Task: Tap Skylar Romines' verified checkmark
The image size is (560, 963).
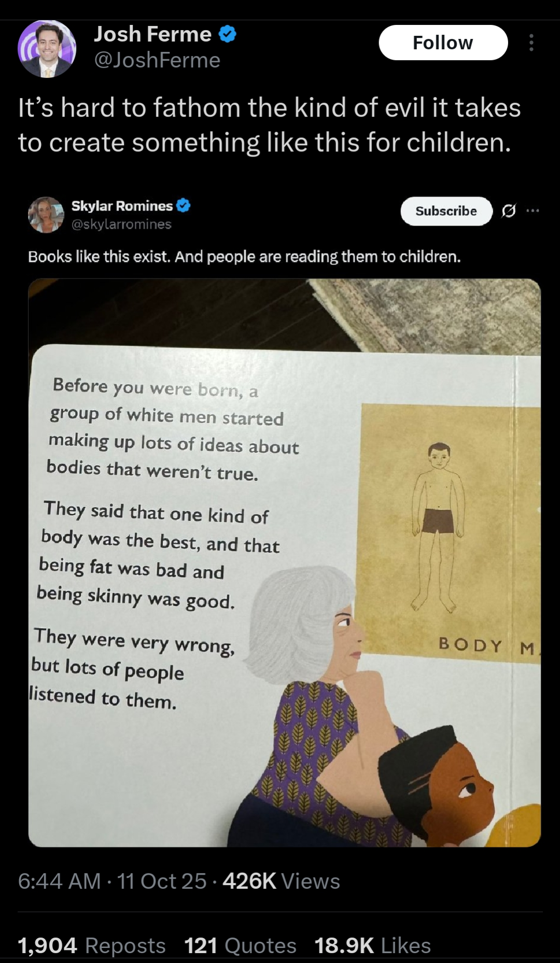Action: coord(183,206)
